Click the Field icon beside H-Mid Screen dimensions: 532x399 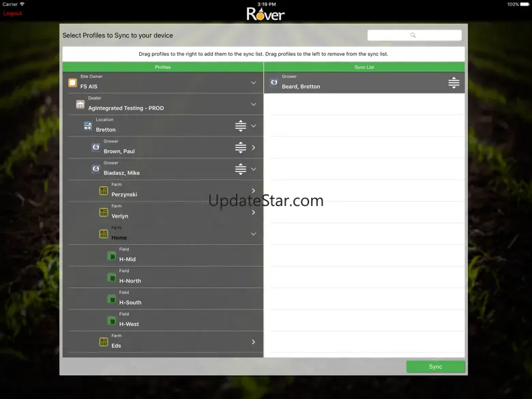coord(112,256)
